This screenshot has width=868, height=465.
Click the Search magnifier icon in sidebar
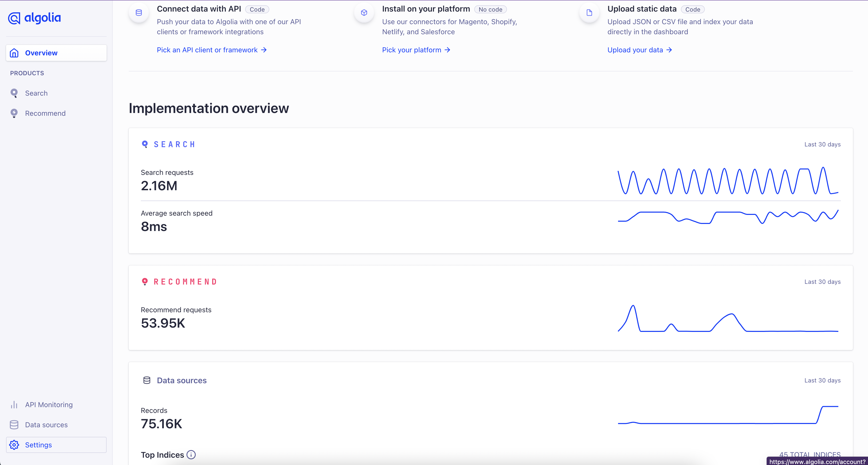point(14,93)
